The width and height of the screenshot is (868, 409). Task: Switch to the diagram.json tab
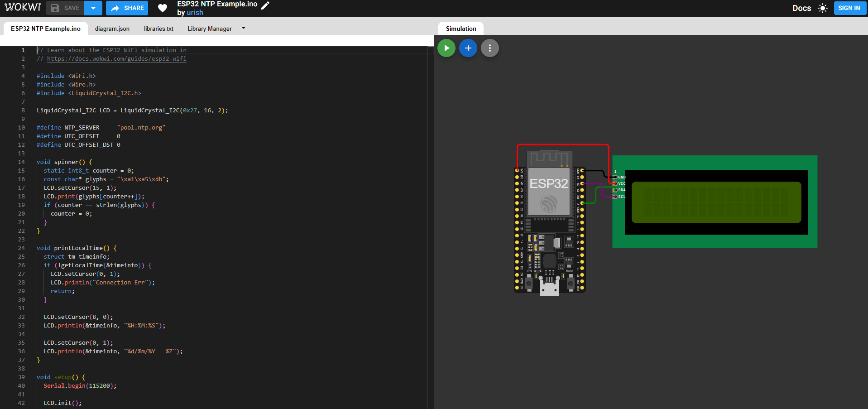[112, 29]
